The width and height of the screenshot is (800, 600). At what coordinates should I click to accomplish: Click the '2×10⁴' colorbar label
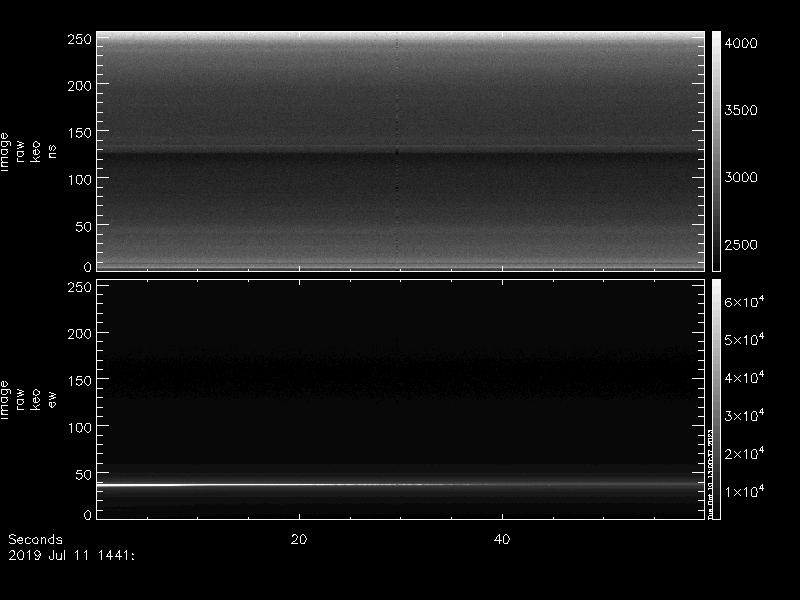(744, 453)
